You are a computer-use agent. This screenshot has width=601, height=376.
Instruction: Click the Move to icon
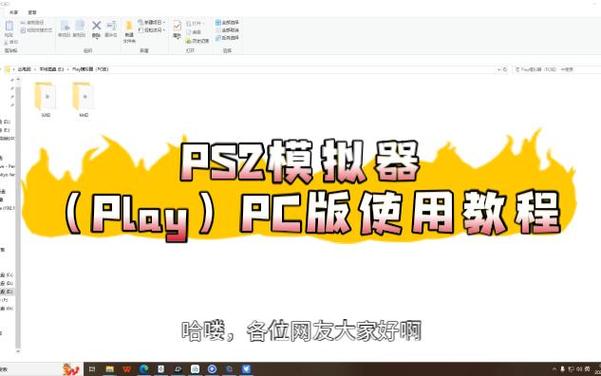(64, 26)
